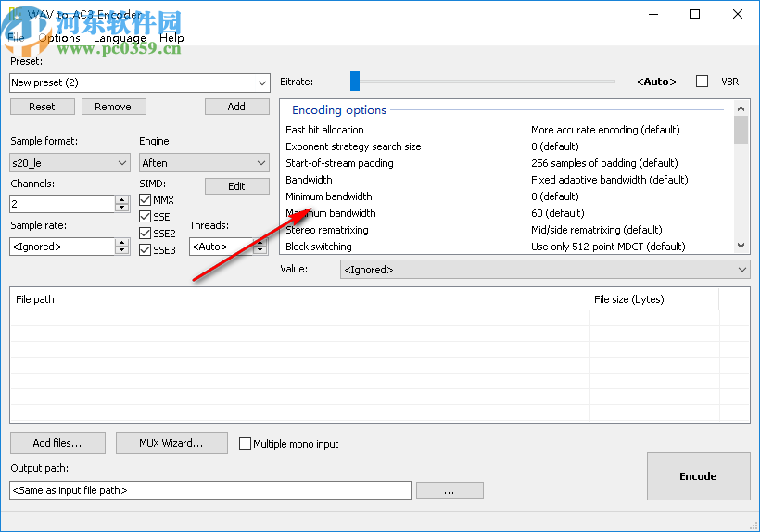The image size is (760, 532).
Task: Click the Remove preset button
Action: coord(113,107)
